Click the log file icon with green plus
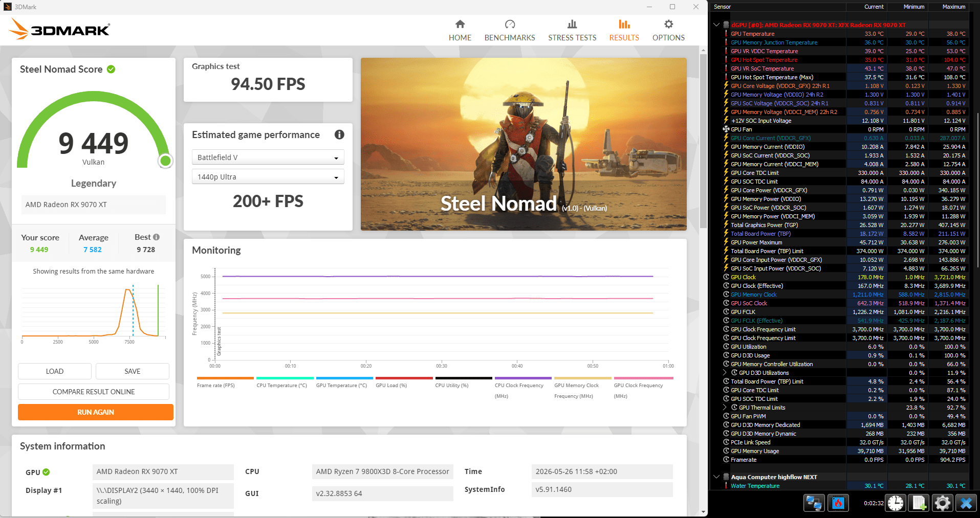The width and height of the screenshot is (980, 518). (x=919, y=503)
